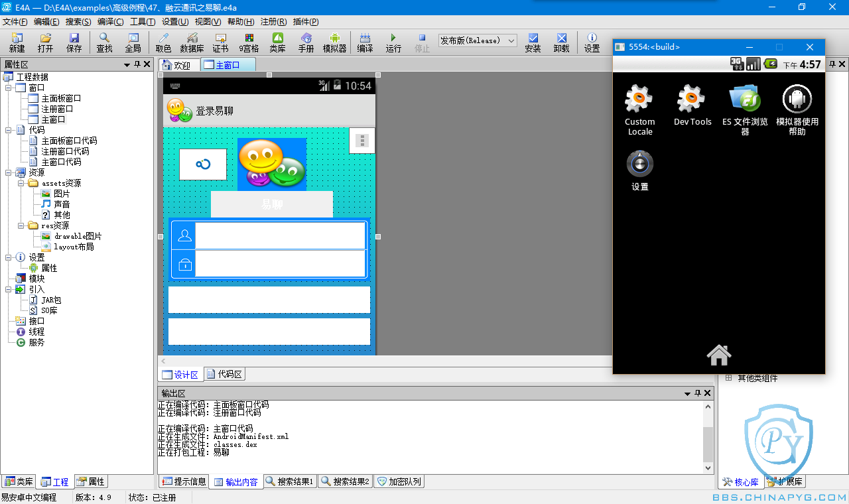Click the 查找 (Find) toolbar icon

pos(105,42)
